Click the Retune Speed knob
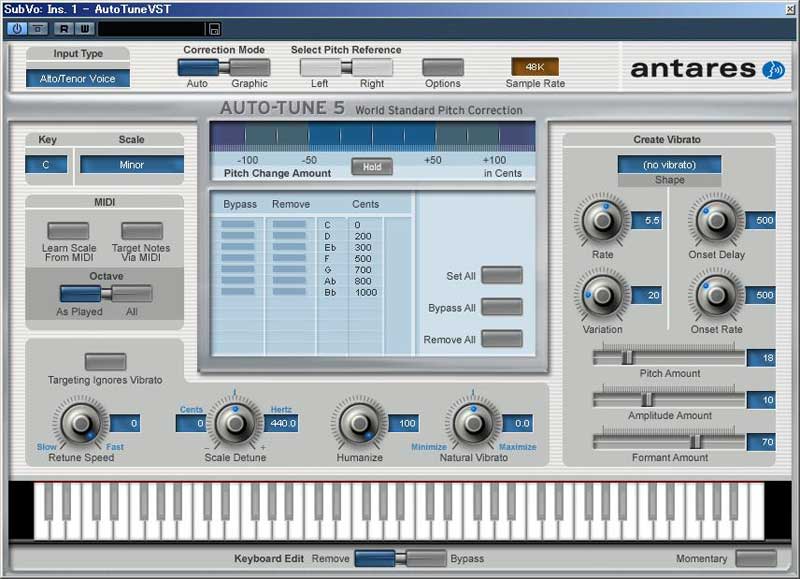This screenshot has height=579, width=800. pos(81,423)
